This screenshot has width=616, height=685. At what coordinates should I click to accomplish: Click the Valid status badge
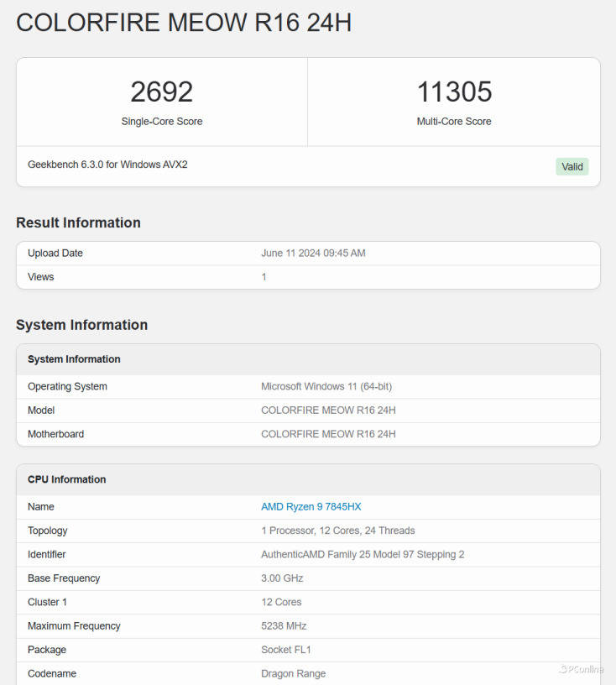tap(572, 166)
